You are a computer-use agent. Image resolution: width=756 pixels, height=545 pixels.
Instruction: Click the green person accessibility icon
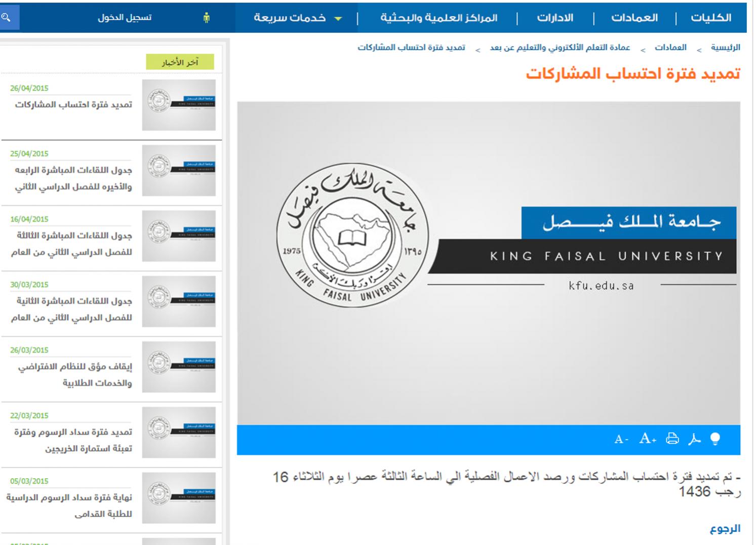point(206,18)
